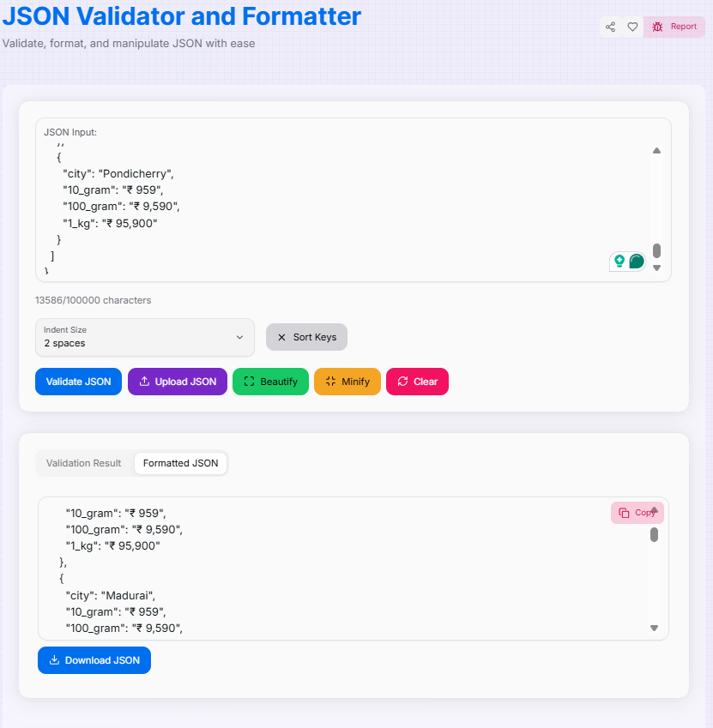The width and height of the screenshot is (713, 728).
Task: Collapse the Indent Size selector chevron
Action: pos(241,338)
